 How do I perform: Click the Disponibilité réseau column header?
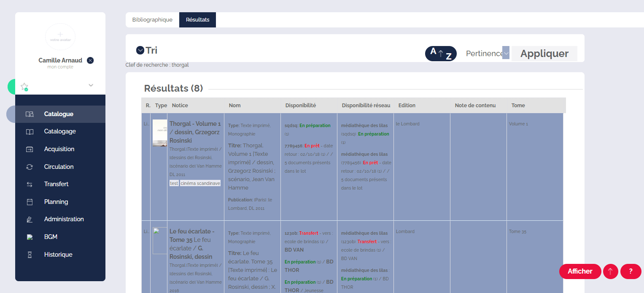[366, 106]
